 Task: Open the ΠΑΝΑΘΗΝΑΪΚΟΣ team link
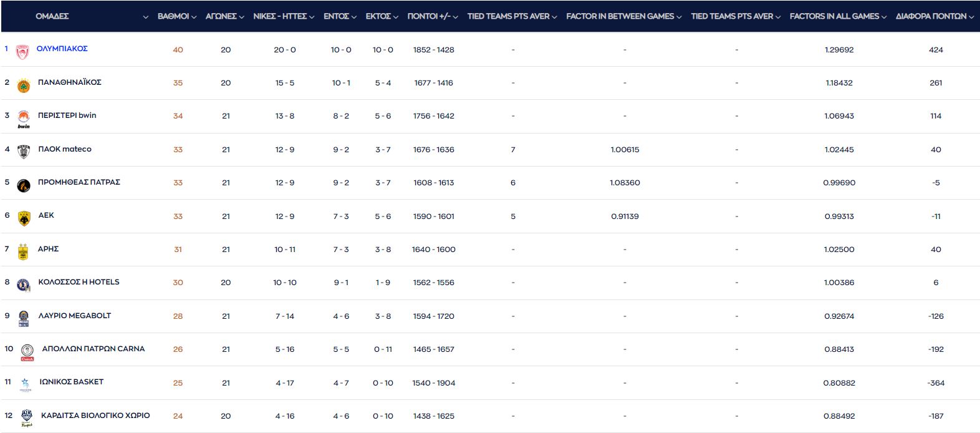coord(70,82)
